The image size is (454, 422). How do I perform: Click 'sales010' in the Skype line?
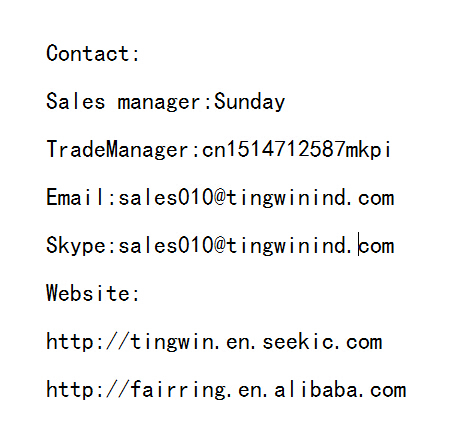(x=166, y=246)
